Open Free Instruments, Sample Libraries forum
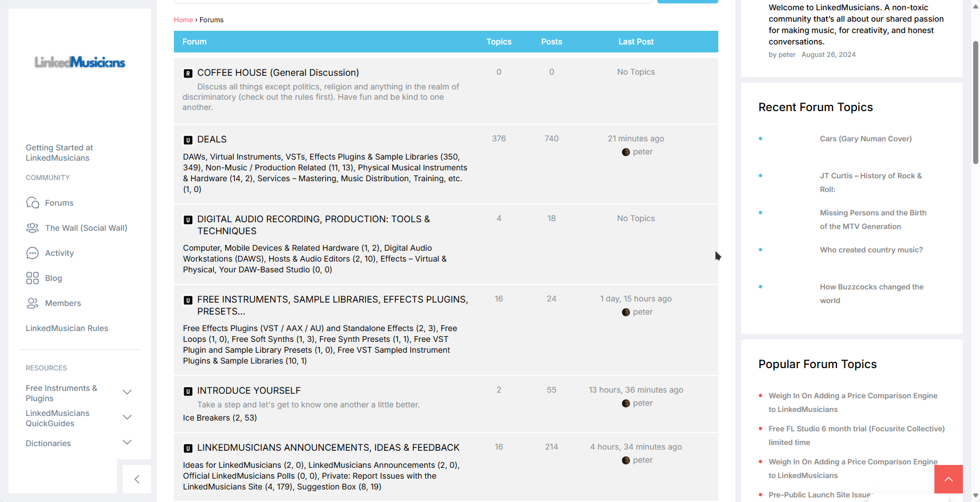 tap(332, 305)
